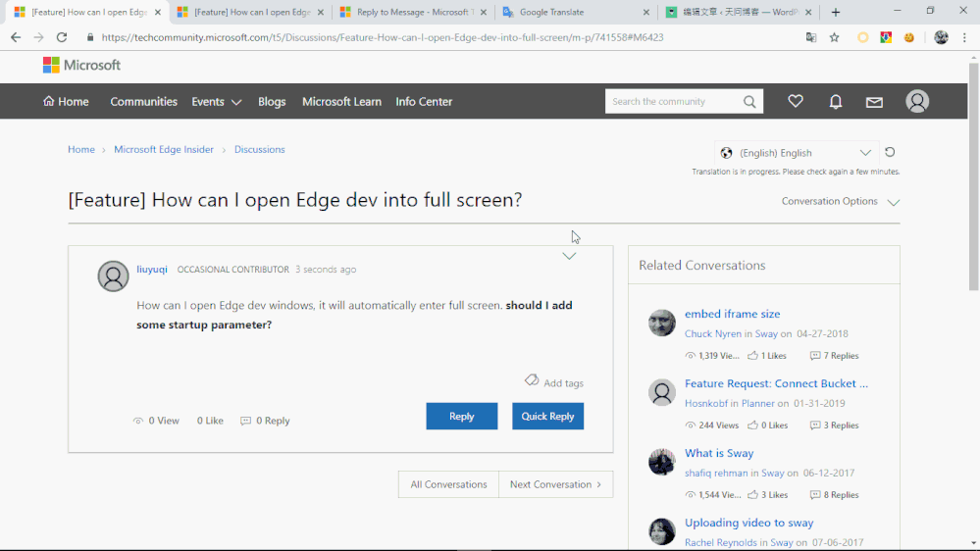Click the Reply button

click(x=462, y=416)
